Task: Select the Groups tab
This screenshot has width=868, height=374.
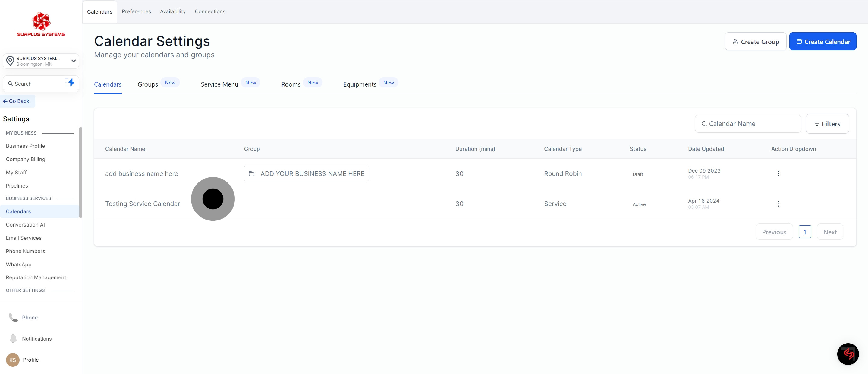Action: [148, 84]
